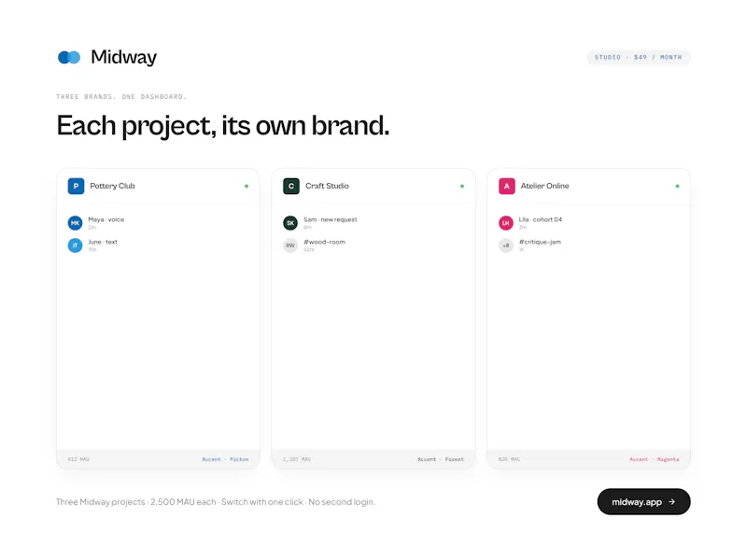The width and height of the screenshot is (747, 560).
Task: Select the Maya · voice row
Action: pos(158,223)
